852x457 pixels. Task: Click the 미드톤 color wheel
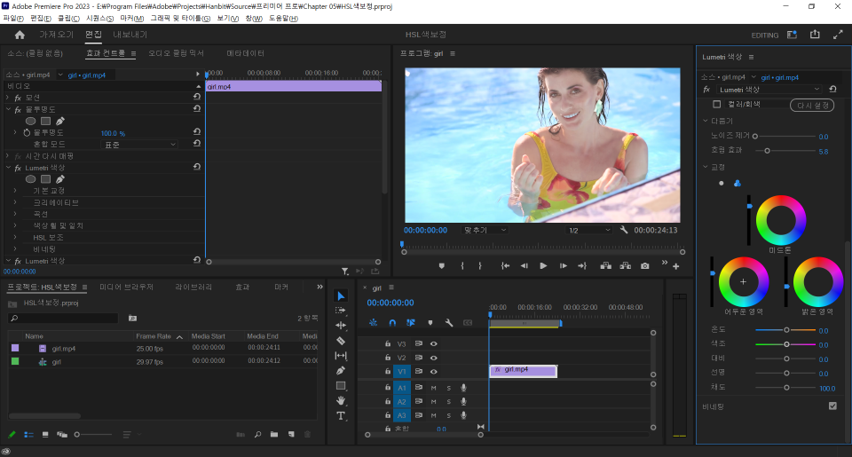click(780, 220)
